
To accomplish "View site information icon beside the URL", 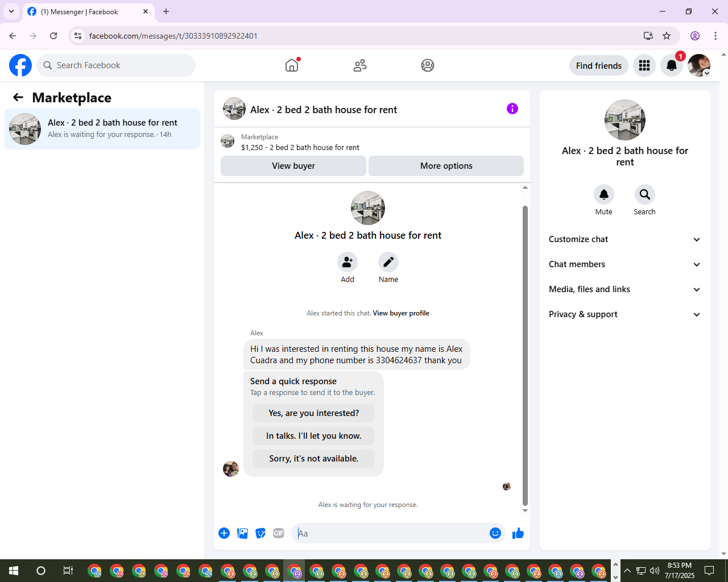I will [78, 36].
